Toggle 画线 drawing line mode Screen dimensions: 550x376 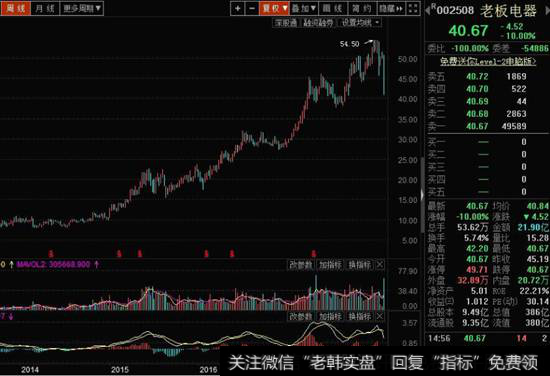[333, 8]
